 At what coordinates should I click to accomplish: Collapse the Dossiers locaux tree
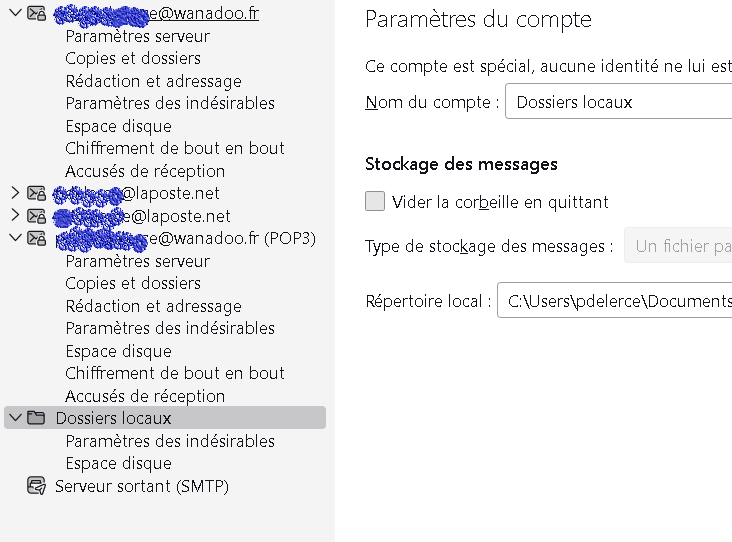[15, 418]
